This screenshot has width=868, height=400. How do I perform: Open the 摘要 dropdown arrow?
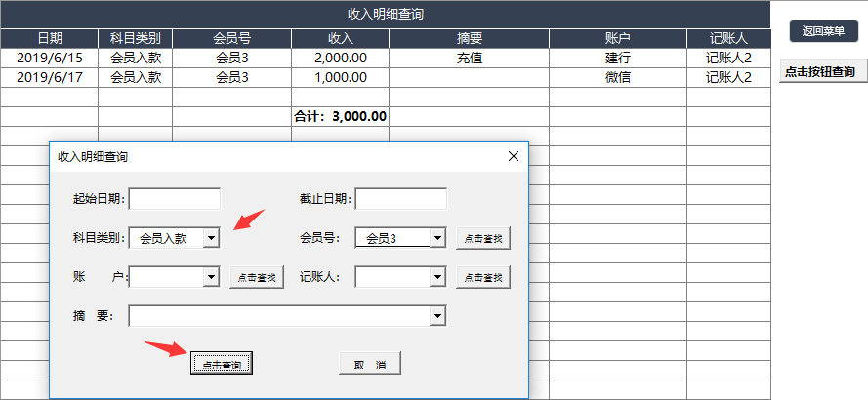437,316
